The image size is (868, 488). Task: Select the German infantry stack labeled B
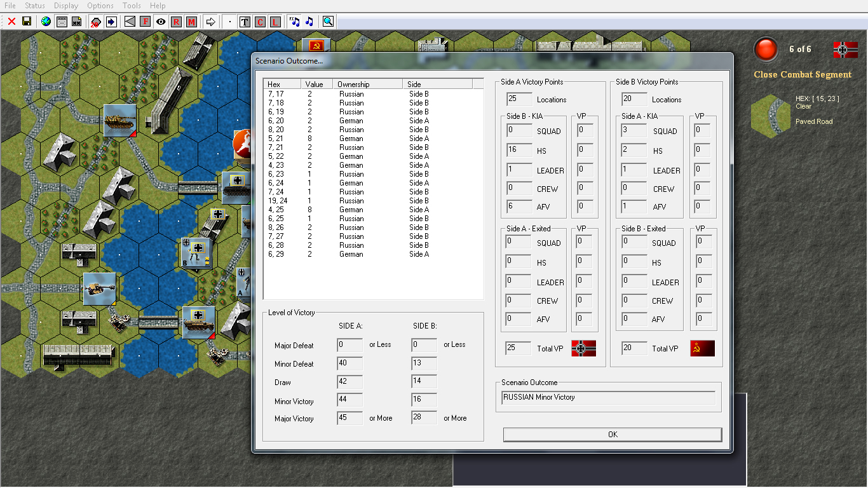point(196,253)
